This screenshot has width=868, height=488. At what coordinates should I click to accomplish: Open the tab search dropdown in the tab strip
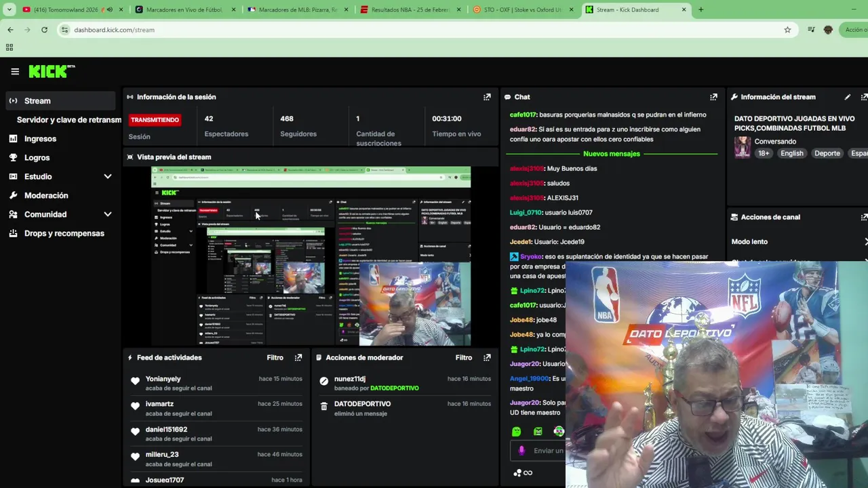pyautogui.click(x=9, y=9)
